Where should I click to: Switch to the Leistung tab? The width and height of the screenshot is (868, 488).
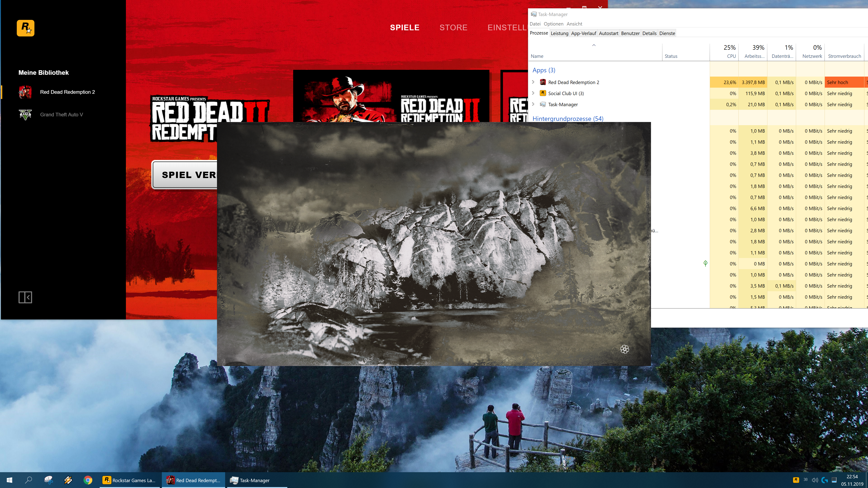pos(559,33)
